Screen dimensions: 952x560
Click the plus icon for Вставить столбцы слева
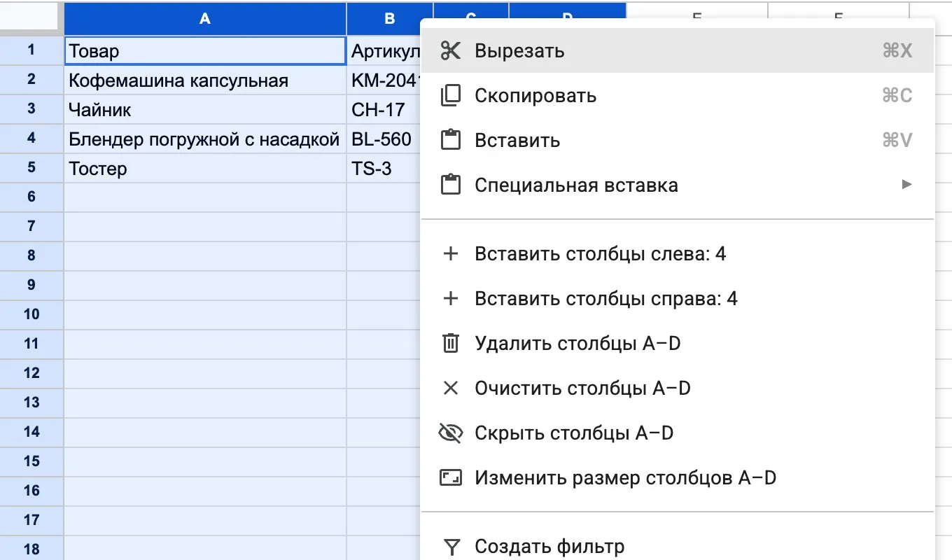451,253
